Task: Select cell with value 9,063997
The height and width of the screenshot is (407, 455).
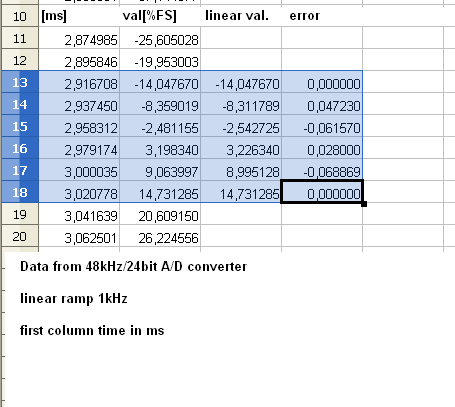Action: (x=160, y=170)
